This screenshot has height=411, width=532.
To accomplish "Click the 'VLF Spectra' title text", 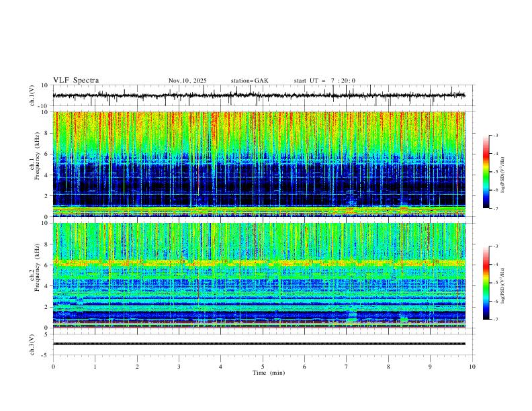I will click(76, 81).
